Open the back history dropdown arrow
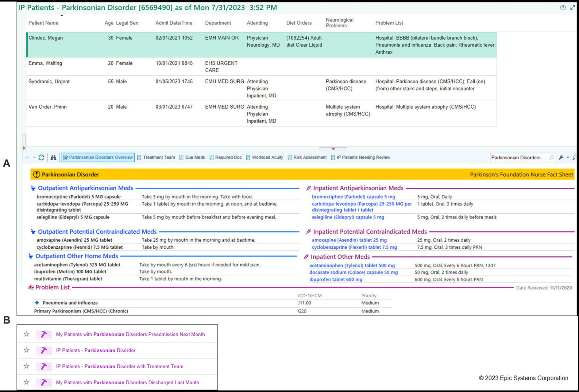579x392 pixels. click(34, 157)
